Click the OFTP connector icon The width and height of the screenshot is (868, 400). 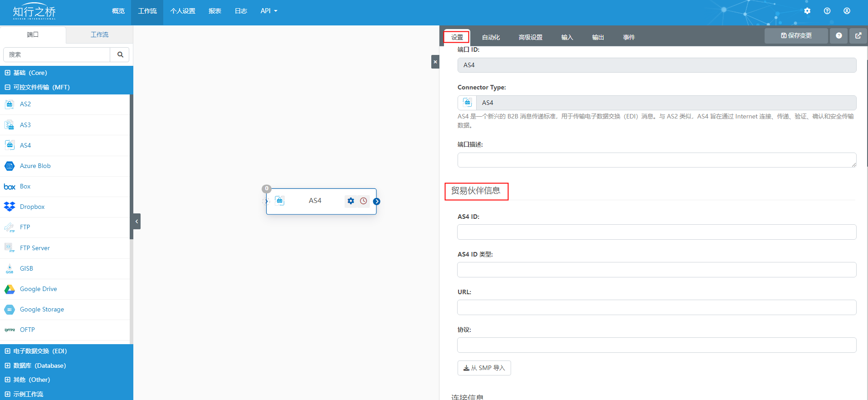[x=10, y=330]
